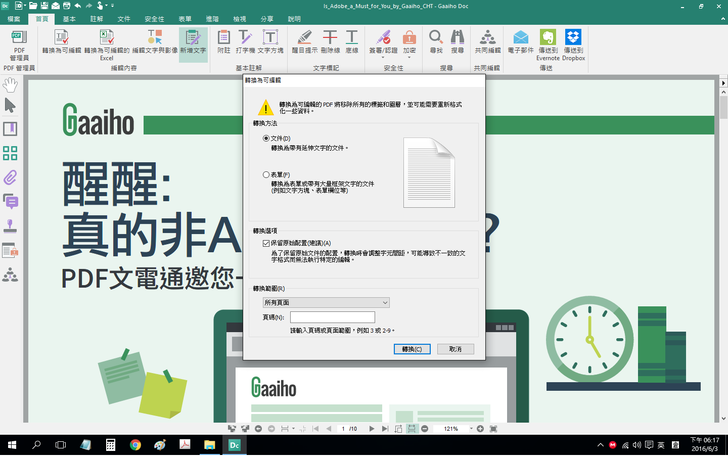Switch to the 註解 ribbon tab
Image resolution: width=728 pixels, height=457 pixels.
(x=96, y=19)
